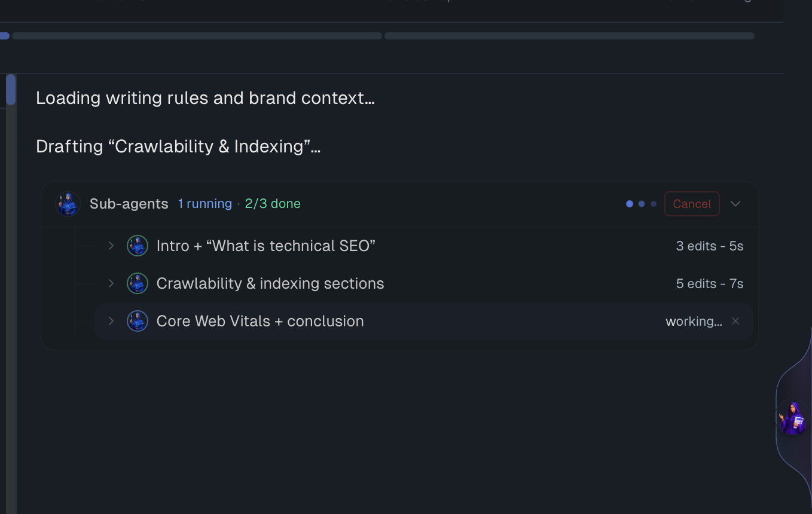Viewport: 812px width, 514px height.
Task: Click the three-dot loading indicator near Cancel
Action: [641, 204]
